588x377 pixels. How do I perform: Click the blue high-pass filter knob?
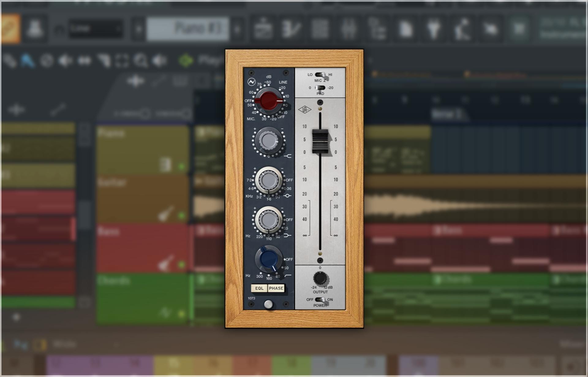pyautogui.click(x=269, y=259)
